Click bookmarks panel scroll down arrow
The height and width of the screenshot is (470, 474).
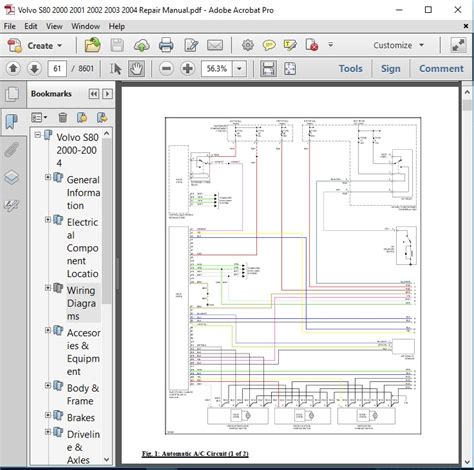(x=107, y=459)
